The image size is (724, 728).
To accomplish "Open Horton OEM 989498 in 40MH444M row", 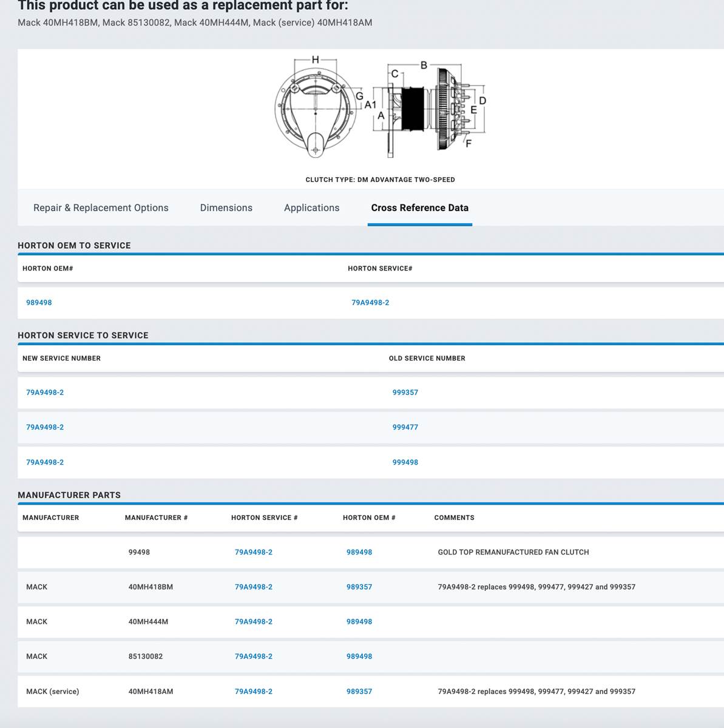I will point(359,622).
